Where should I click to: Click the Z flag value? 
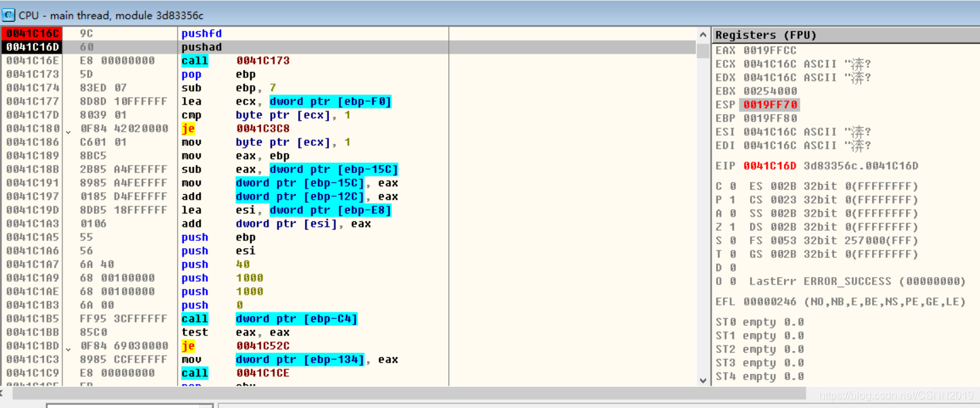[732, 227]
